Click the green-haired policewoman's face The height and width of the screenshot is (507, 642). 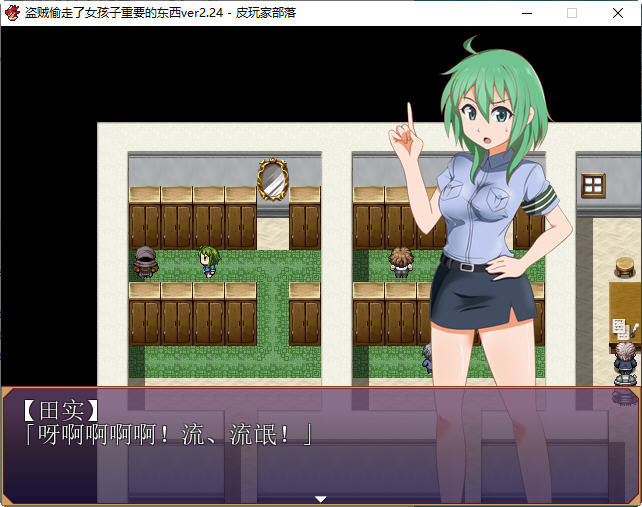(x=491, y=120)
